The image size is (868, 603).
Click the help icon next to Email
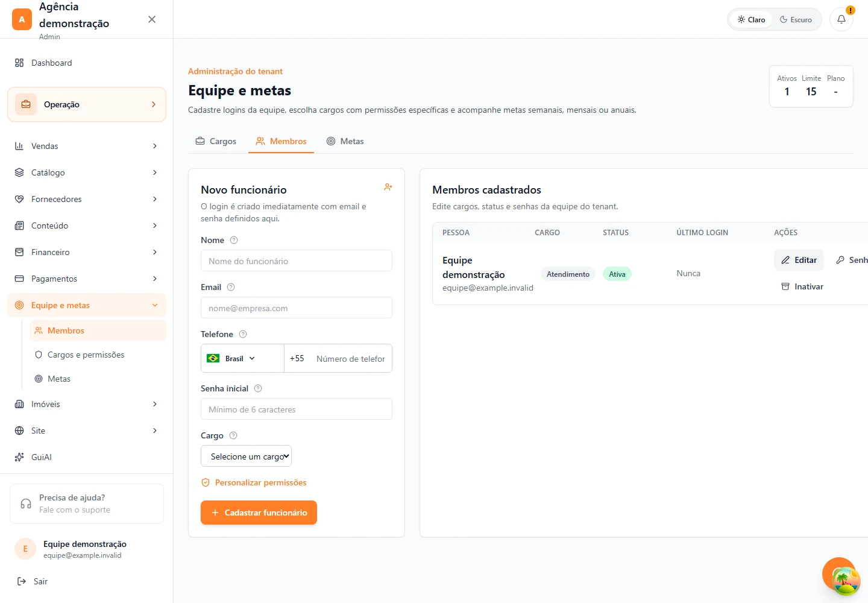point(231,287)
